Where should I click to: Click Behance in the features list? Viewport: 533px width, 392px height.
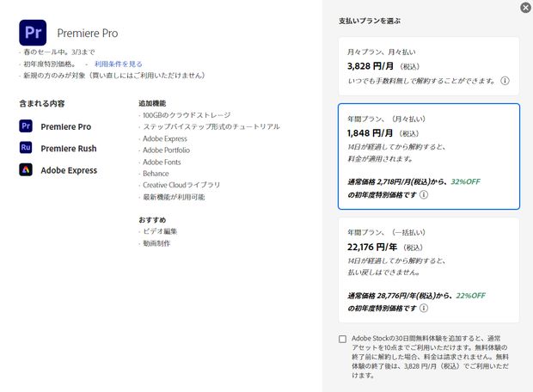[x=156, y=174]
